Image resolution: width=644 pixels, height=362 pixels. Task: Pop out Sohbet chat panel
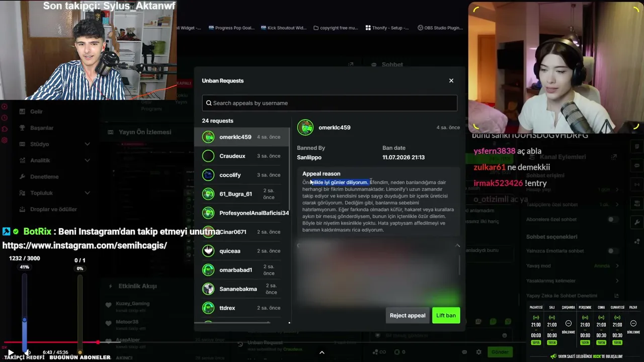[351, 64]
